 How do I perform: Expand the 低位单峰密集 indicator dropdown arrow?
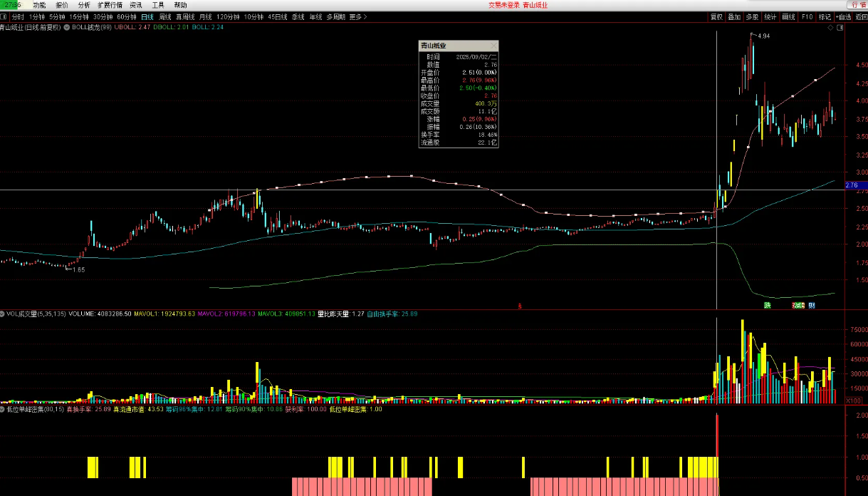[x=4, y=410]
